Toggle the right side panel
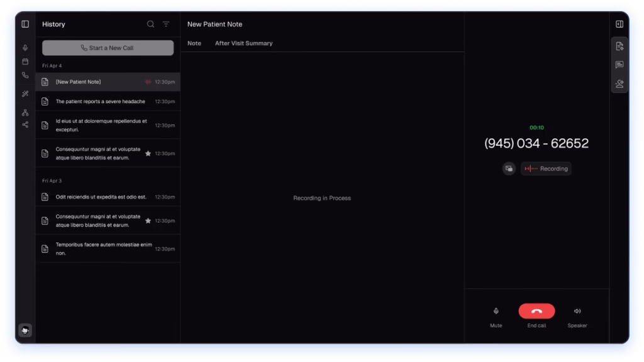This screenshot has height=362, width=644. pos(619,24)
